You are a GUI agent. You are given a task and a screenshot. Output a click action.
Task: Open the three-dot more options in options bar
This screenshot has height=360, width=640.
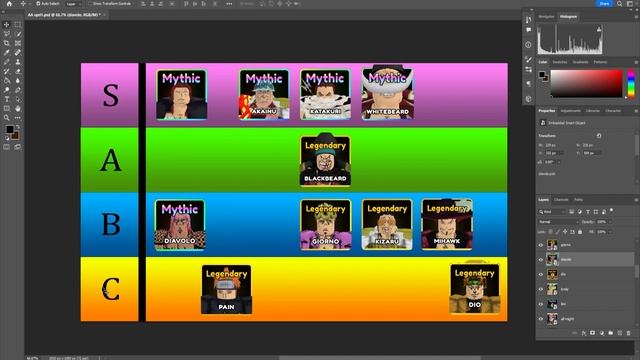coord(229,4)
